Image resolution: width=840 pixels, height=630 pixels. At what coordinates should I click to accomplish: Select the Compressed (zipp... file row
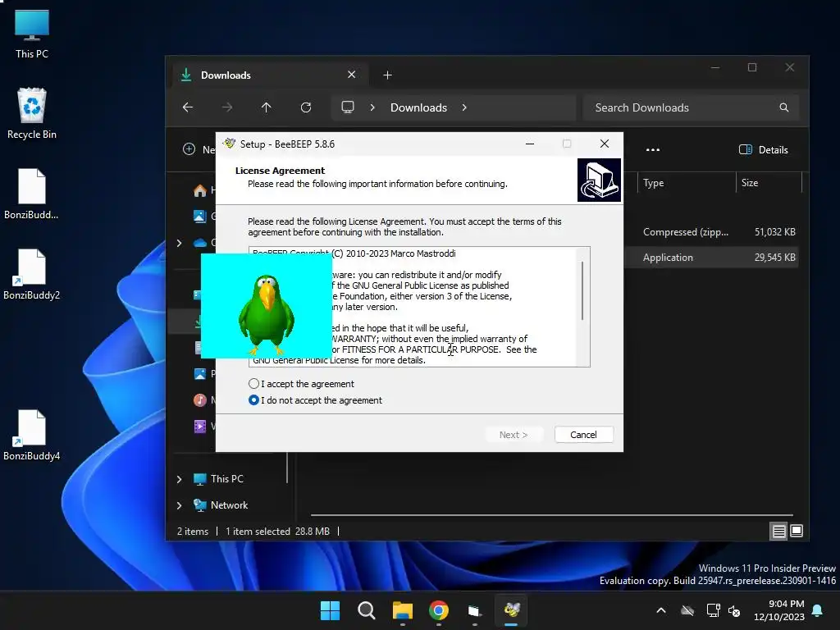point(711,232)
